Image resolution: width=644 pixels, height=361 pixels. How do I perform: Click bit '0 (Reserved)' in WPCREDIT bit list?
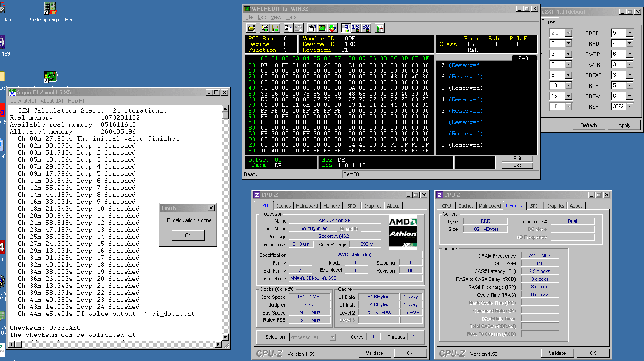[x=462, y=145]
